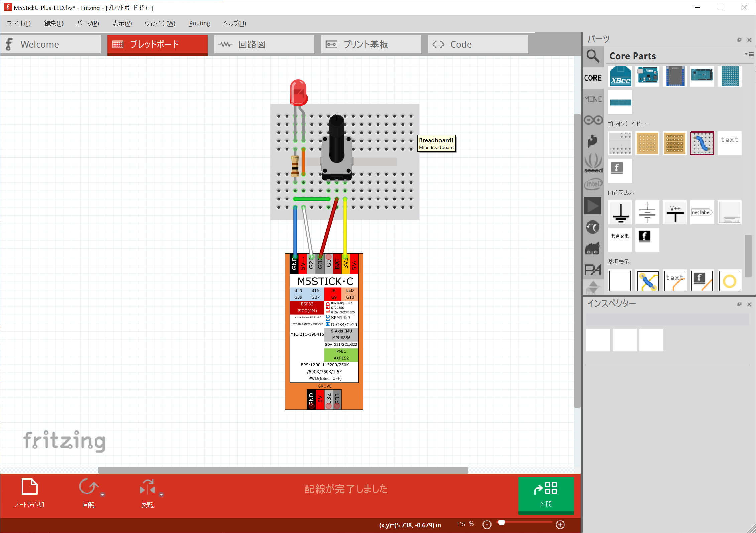The height and width of the screenshot is (533, 756).
Task: Open the パーツ(P) menu
Action: point(88,23)
